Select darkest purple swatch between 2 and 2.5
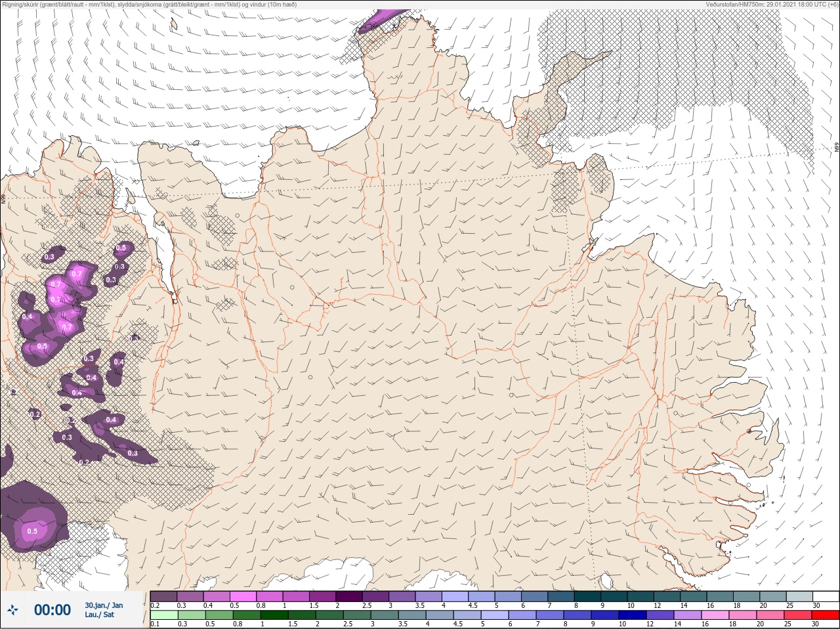 [350, 596]
